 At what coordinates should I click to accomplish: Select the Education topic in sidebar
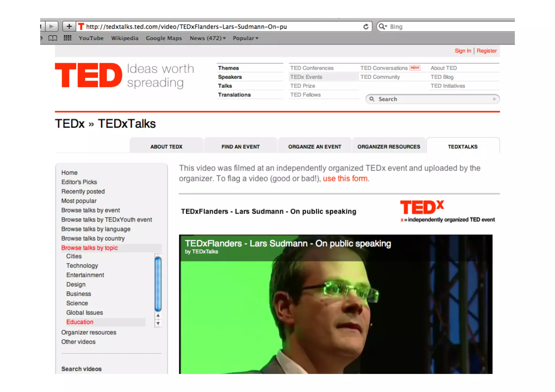point(80,322)
